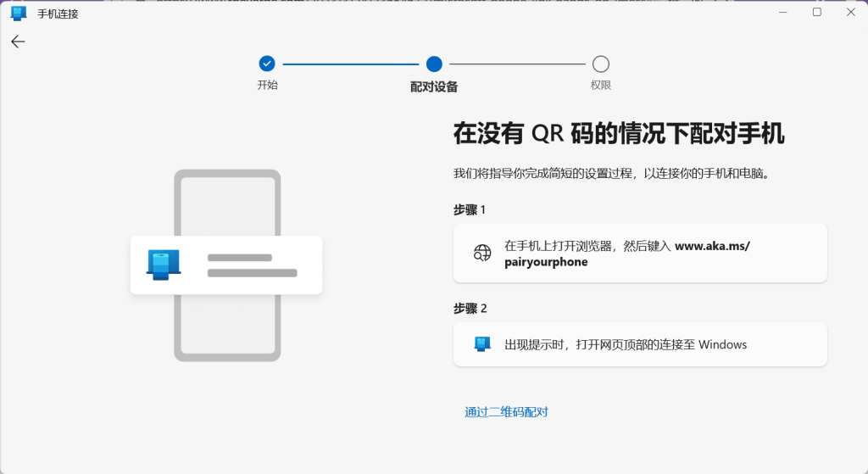Click the 手机连接 window title
This screenshot has width=868, height=474.
pyautogui.click(x=58, y=14)
